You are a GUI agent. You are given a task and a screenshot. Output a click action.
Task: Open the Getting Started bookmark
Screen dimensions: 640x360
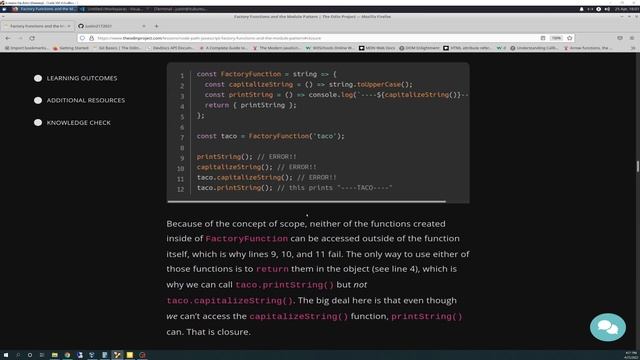[71, 48]
